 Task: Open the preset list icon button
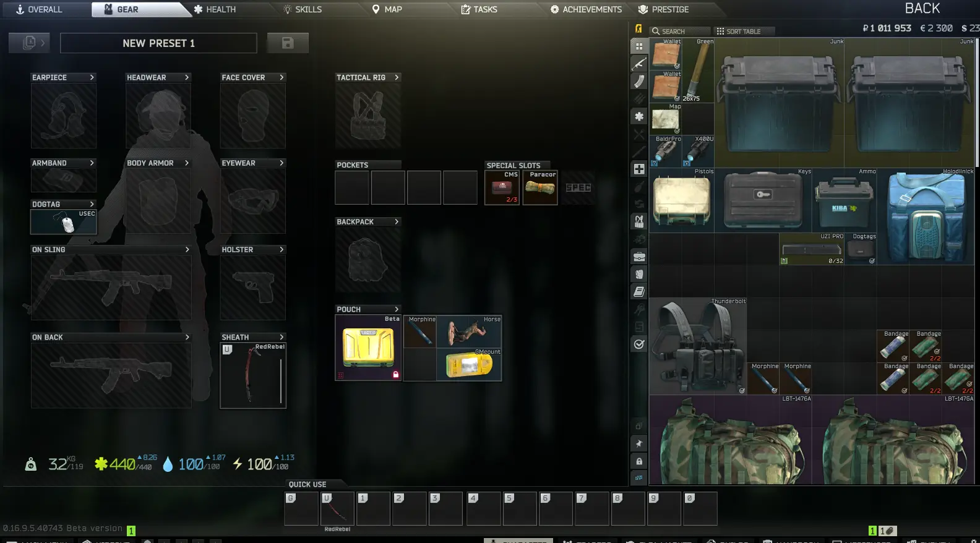tap(29, 43)
